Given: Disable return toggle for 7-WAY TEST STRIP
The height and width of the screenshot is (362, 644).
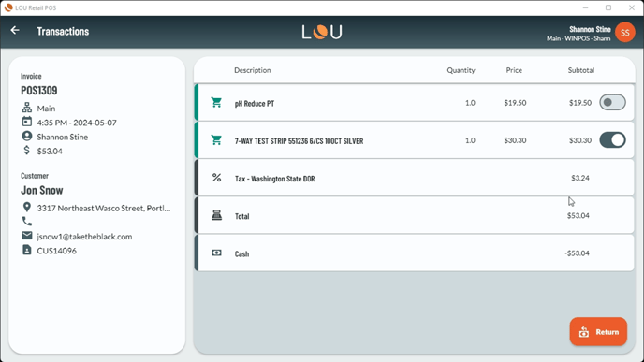Looking at the screenshot, I should tap(612, 140).
